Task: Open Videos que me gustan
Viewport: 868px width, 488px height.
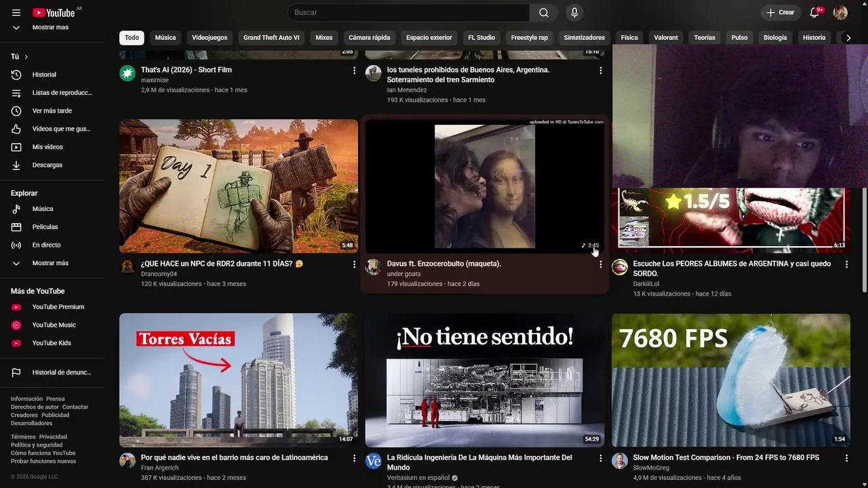Action: (x=52, y=129)
